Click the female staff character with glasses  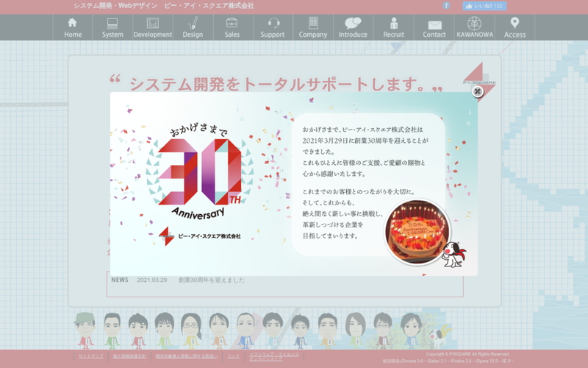(x=191, y=330)
